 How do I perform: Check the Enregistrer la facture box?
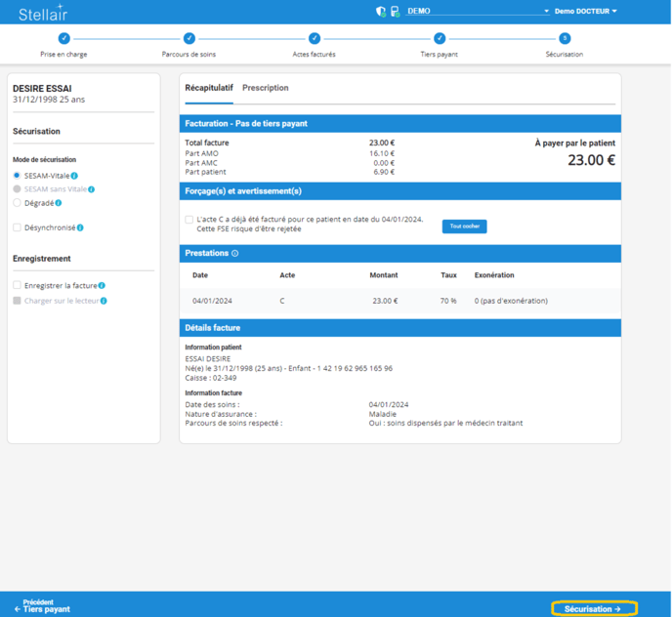point(17,286)
